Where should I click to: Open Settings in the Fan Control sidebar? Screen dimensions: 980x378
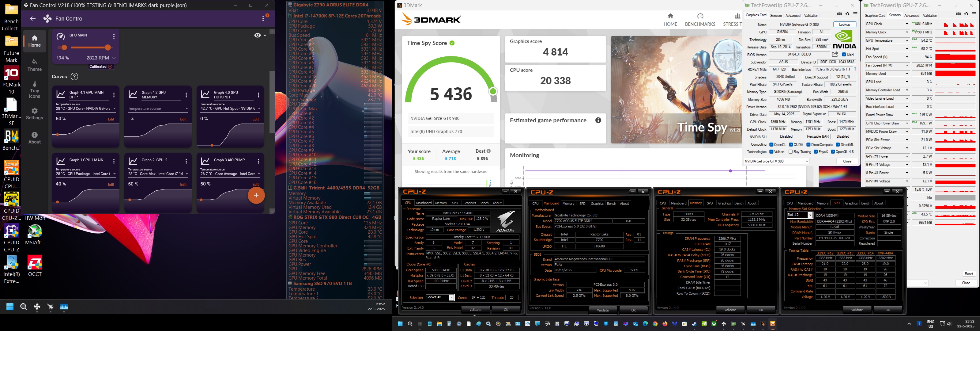pyautogui.click(x=34, y=114)
